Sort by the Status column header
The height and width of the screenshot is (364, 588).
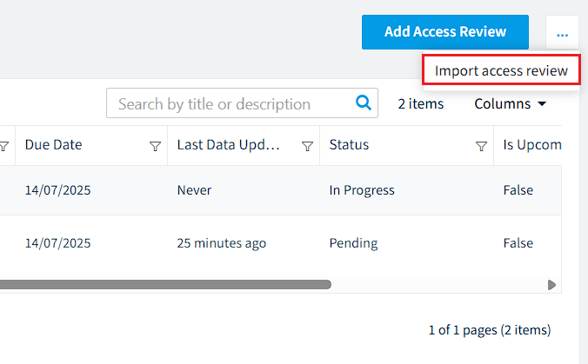tap(349, 144)
